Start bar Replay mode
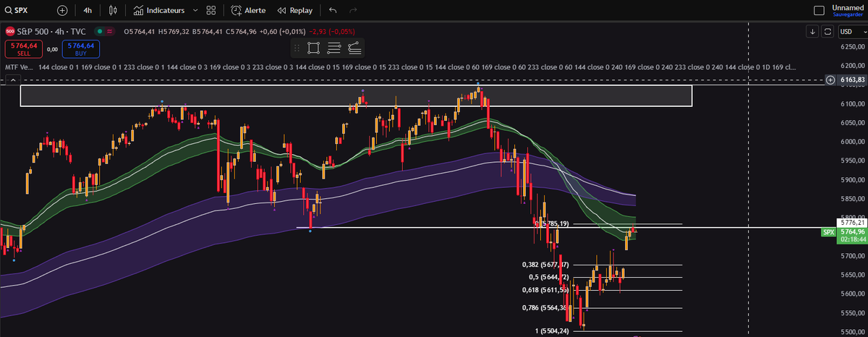The width and height of the screenshot is (868, 337). point(294,11)
